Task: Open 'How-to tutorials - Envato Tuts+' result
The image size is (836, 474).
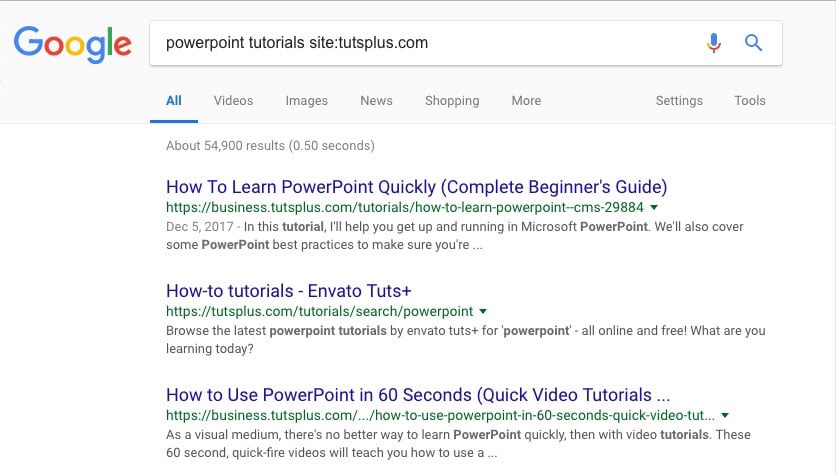Action: coord(288,291)
